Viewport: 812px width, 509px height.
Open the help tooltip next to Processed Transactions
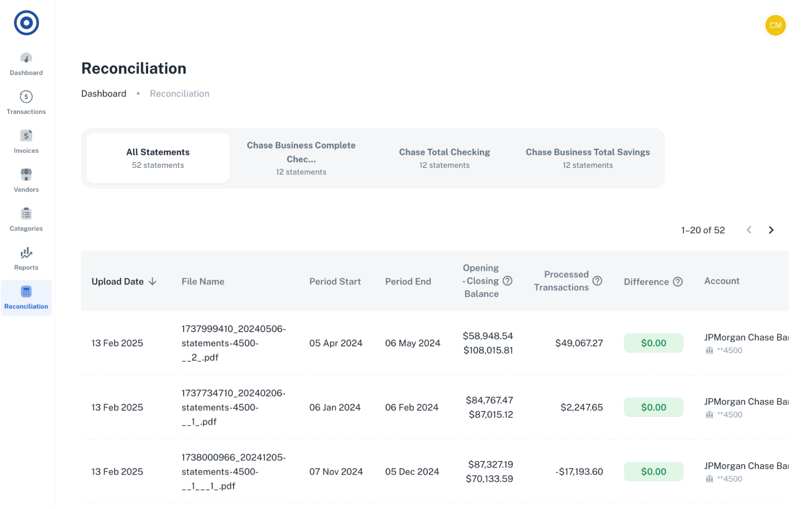click(597, 281)
